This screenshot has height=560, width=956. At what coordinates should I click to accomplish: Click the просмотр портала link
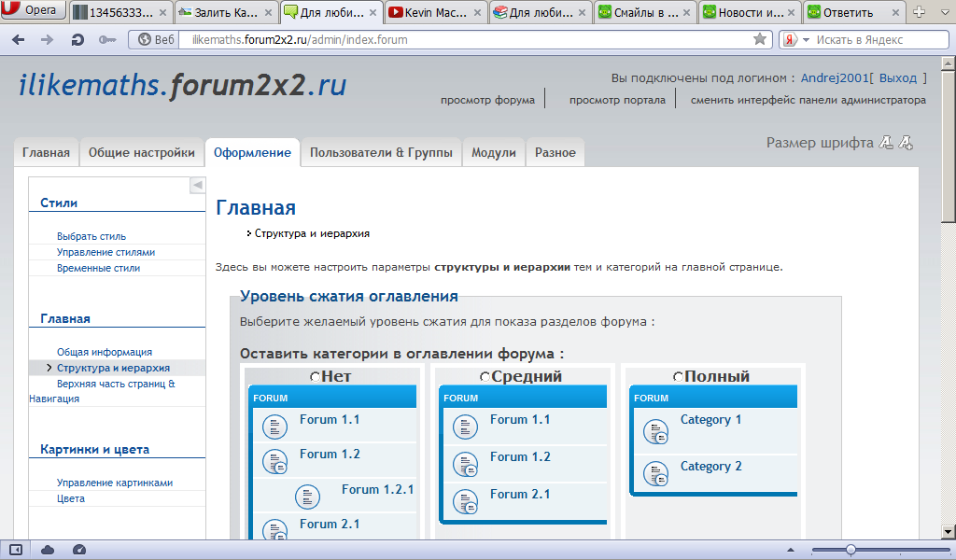pos(617,100)
